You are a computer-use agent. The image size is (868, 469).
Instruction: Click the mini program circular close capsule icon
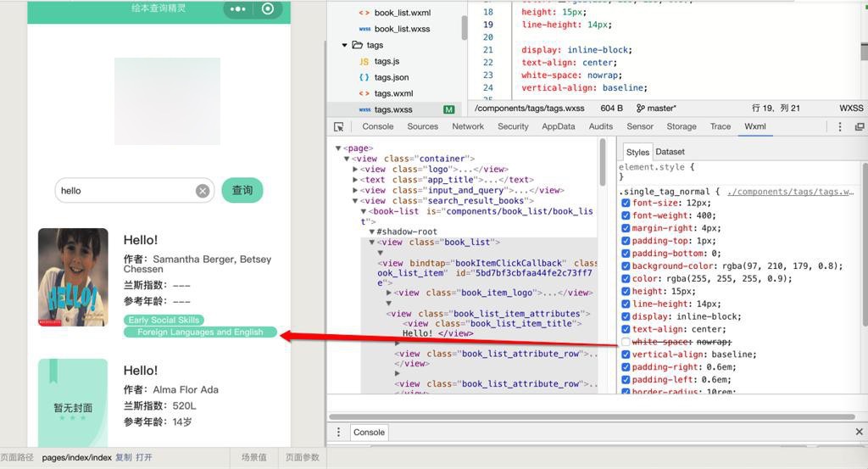tap(268, 8)
